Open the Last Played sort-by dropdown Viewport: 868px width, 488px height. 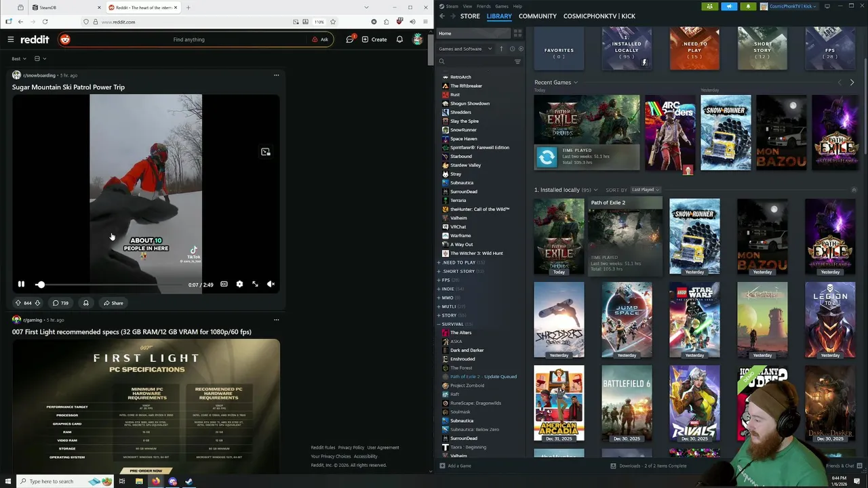(x=645, y=190)
